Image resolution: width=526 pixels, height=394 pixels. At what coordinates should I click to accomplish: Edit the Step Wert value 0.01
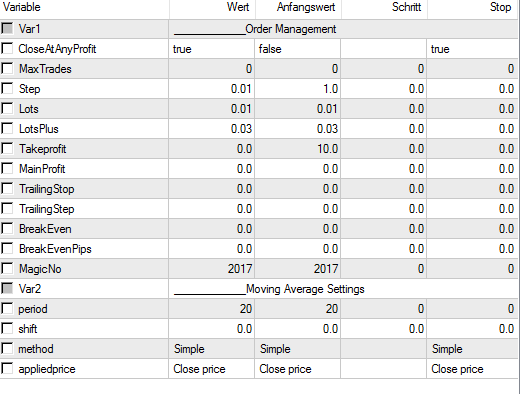point(212,89)
